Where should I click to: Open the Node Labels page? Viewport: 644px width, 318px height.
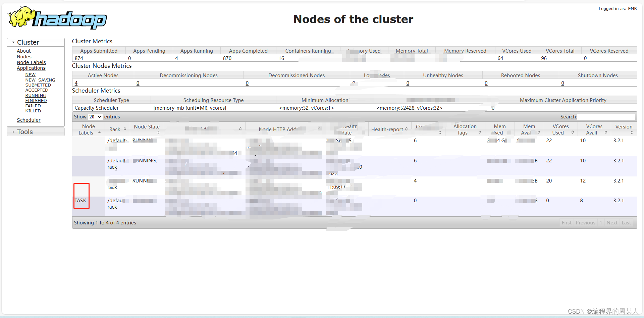31,62
